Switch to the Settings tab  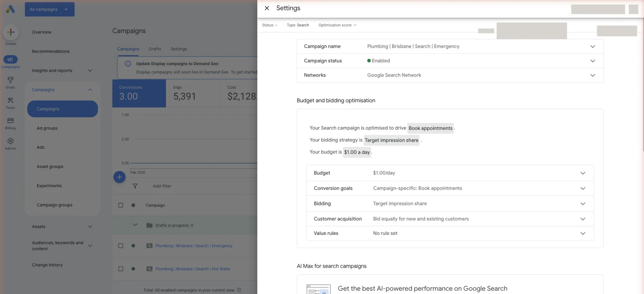click(179, 49)
